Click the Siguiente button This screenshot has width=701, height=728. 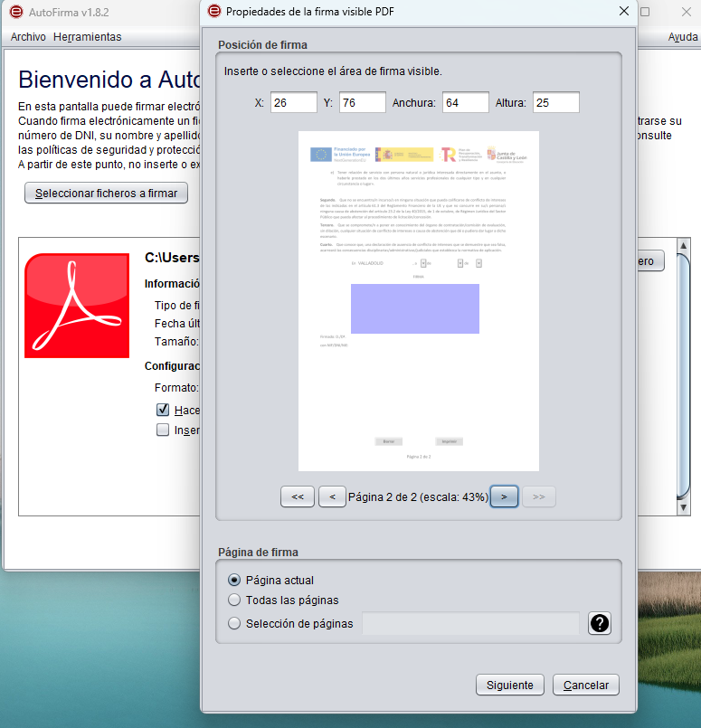pyautogui.click(x=510, y=685)
